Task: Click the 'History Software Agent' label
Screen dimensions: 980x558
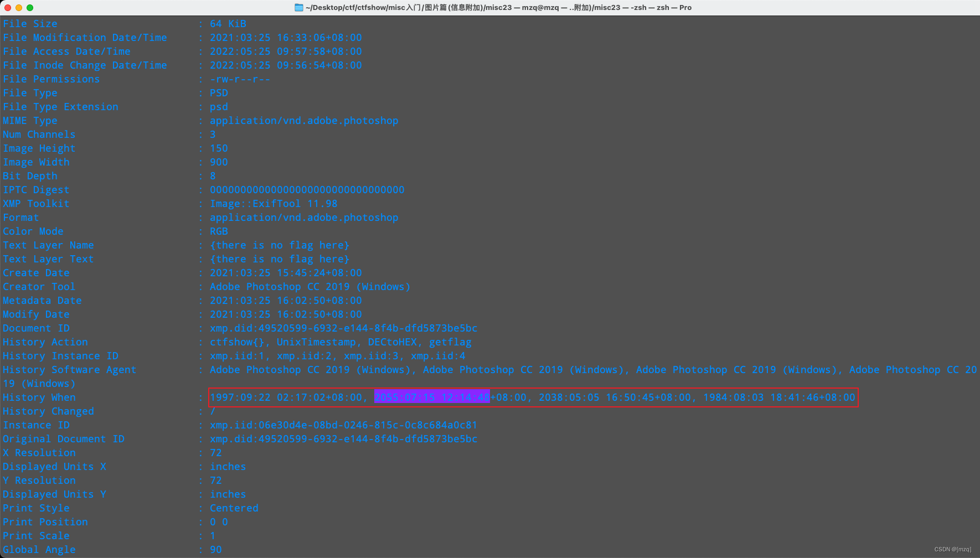Action: (70, 370)
